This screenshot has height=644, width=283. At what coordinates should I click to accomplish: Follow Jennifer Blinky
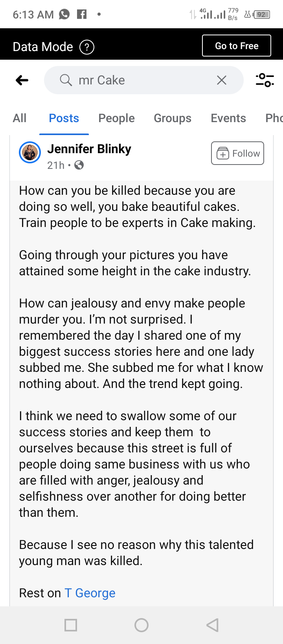tap(237, 153)
